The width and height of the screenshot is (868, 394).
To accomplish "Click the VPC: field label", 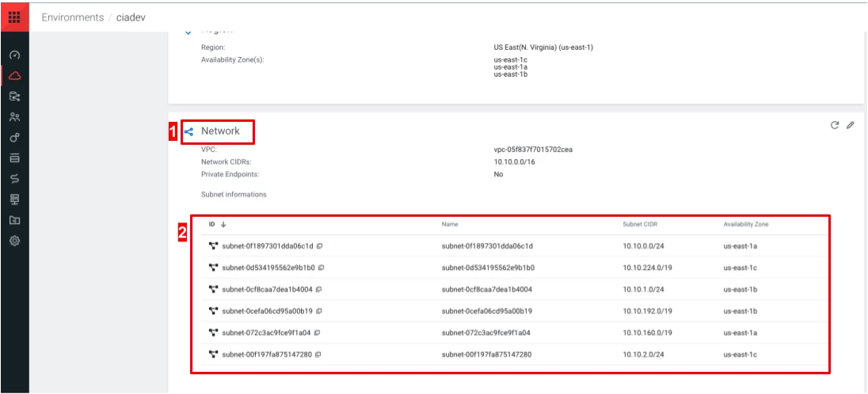I will coord(209,150).
